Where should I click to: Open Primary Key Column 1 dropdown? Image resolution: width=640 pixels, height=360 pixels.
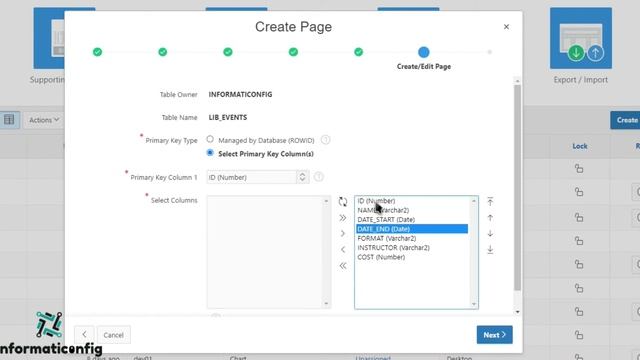(258, 177)
